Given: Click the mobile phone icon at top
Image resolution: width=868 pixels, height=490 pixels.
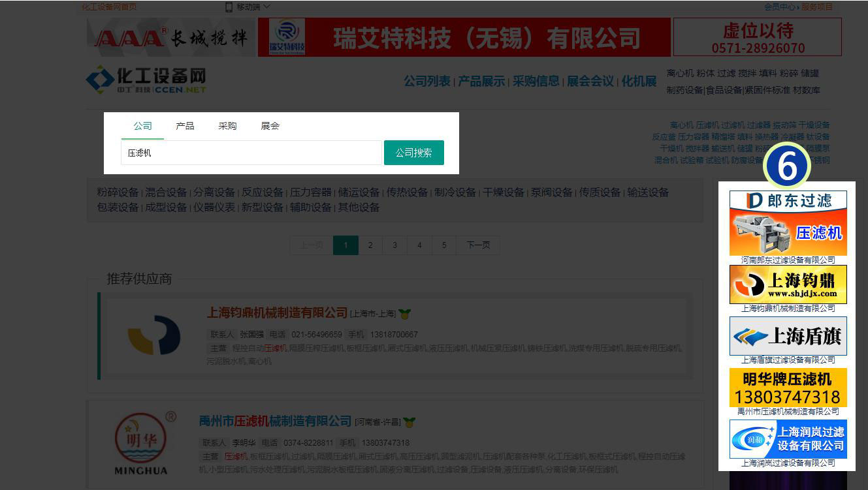Looking at the screenshot, I should 229,7.
